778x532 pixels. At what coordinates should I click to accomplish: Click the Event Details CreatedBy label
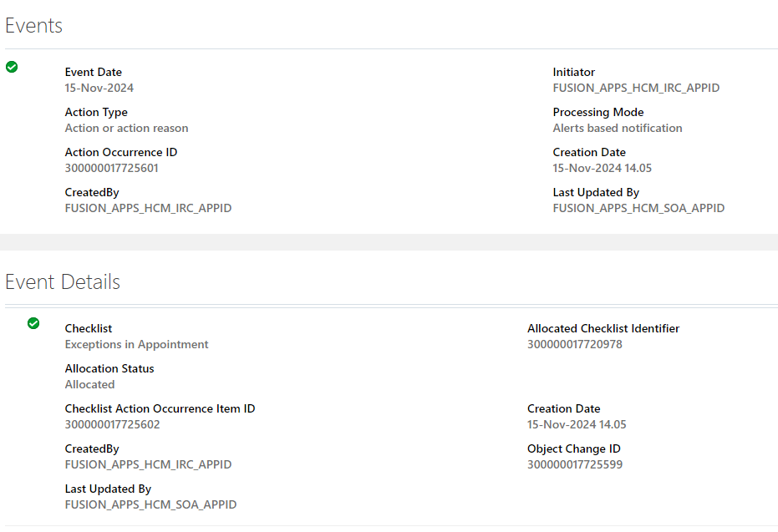(x=92, y=448)
